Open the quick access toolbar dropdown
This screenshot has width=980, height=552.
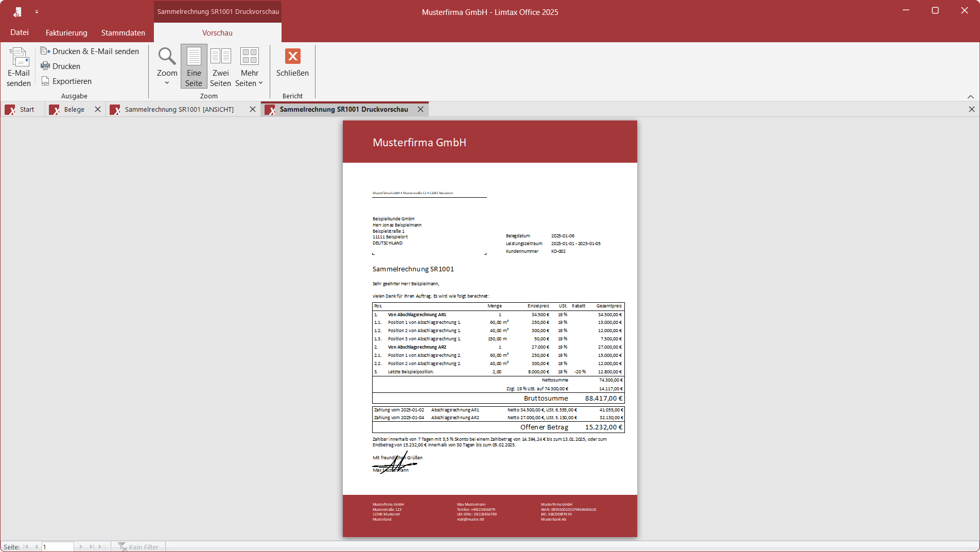pos(37,12)
